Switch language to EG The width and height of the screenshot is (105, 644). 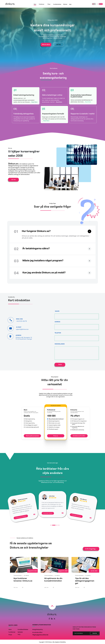tap(94, 4)
